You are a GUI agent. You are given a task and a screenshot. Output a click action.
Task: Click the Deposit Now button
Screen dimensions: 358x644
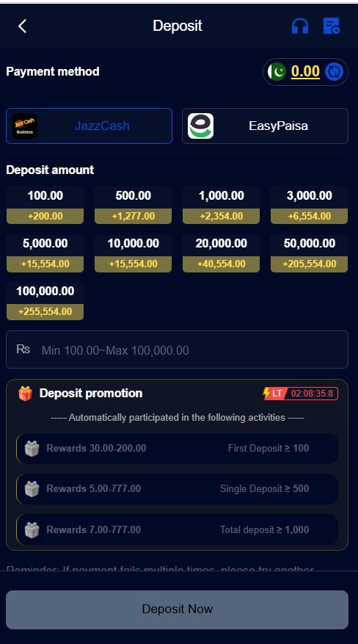(177, 609)
